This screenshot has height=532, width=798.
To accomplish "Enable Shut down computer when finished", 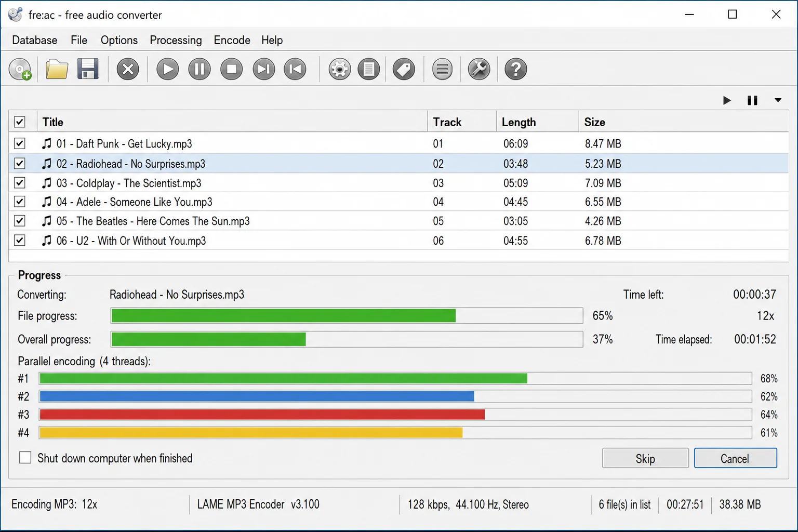I will click(x=25, y=458).
